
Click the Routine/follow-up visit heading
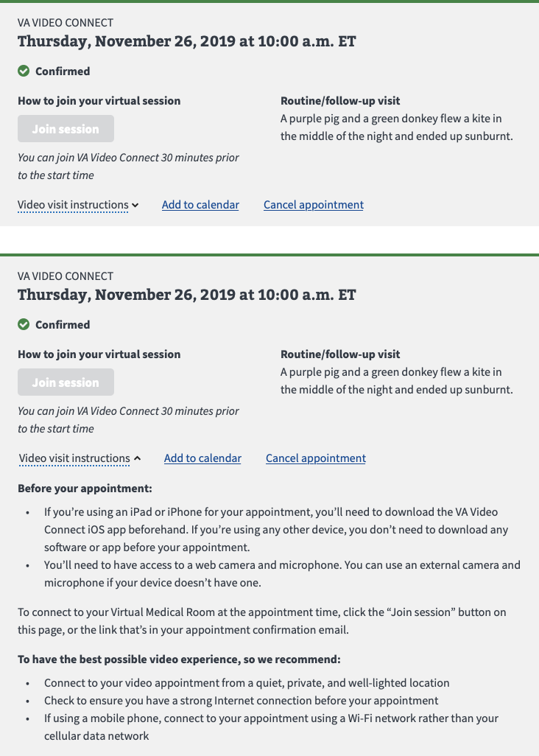pos(339,100)
